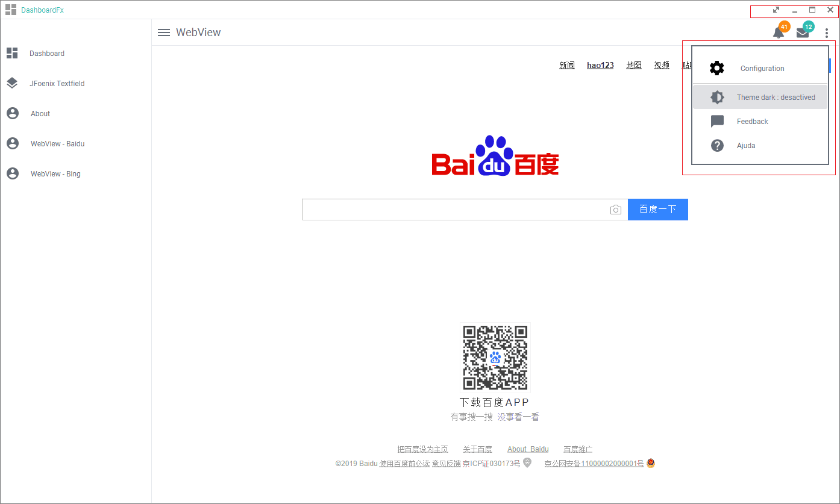Click the Baidu app QR code image
The height and width of the screenshot is (504, 840).
[x=495, y=358]
